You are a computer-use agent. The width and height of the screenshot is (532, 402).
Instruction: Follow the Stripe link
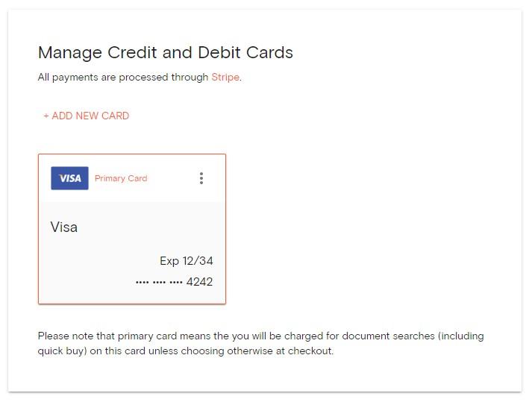[x=225, y=77]
